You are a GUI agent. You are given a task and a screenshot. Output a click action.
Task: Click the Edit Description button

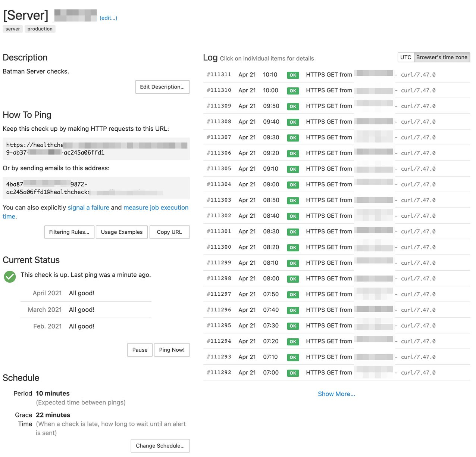(162, 87)
